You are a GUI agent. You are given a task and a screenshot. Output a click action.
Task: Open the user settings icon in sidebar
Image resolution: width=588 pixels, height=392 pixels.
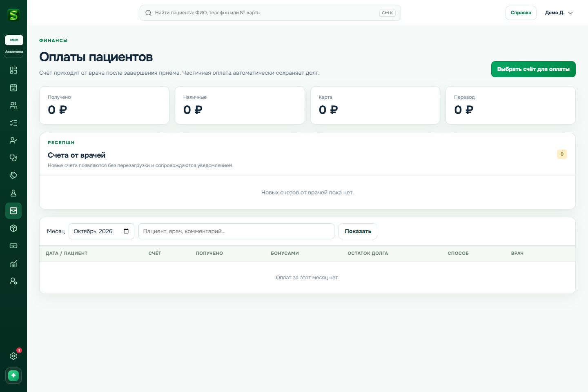point(13,281)
